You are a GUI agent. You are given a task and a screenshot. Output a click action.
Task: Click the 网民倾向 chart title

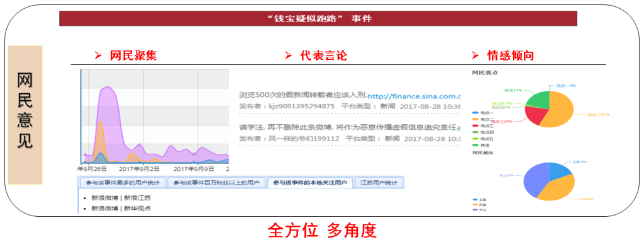482,153
